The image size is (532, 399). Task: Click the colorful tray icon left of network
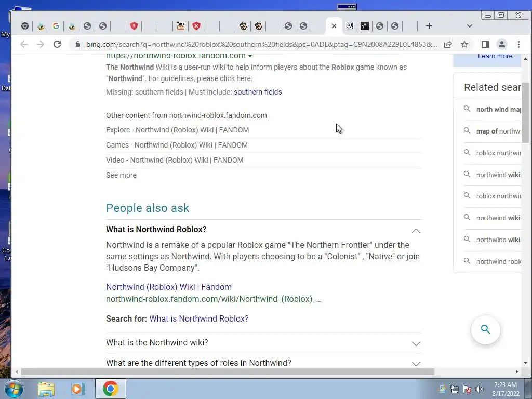[x=442, y=389]
